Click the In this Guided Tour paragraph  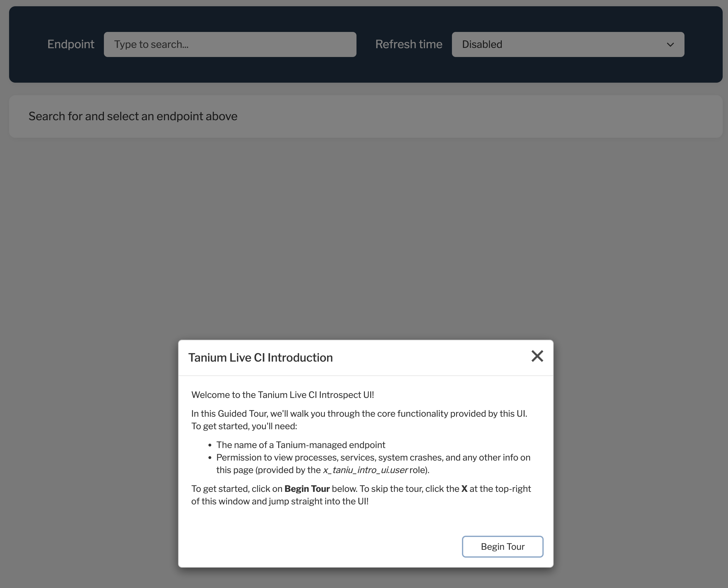359,414
